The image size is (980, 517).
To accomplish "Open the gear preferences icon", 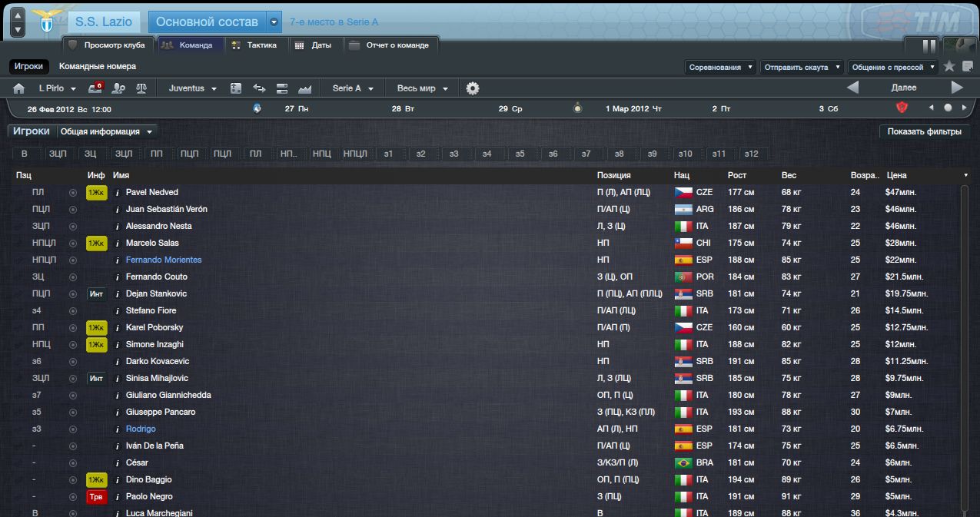I will tap(473, 88).
